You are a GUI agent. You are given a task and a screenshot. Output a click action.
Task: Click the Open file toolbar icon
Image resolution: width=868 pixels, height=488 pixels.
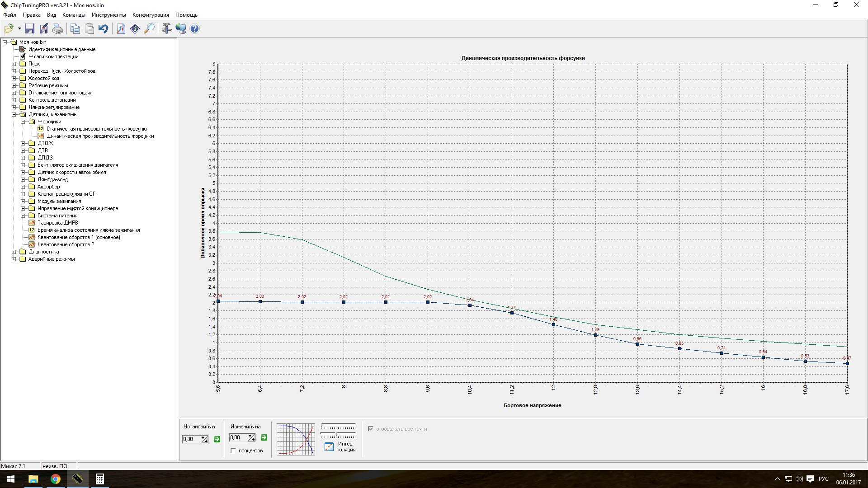tap(9, 29)
